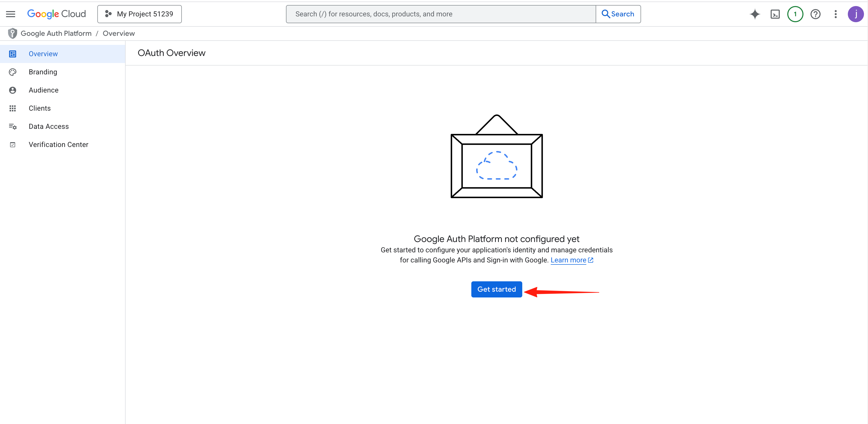Viewport: 868px width, 424px height.
Task: Click the Overview sidebar icon
Action: 12,54
